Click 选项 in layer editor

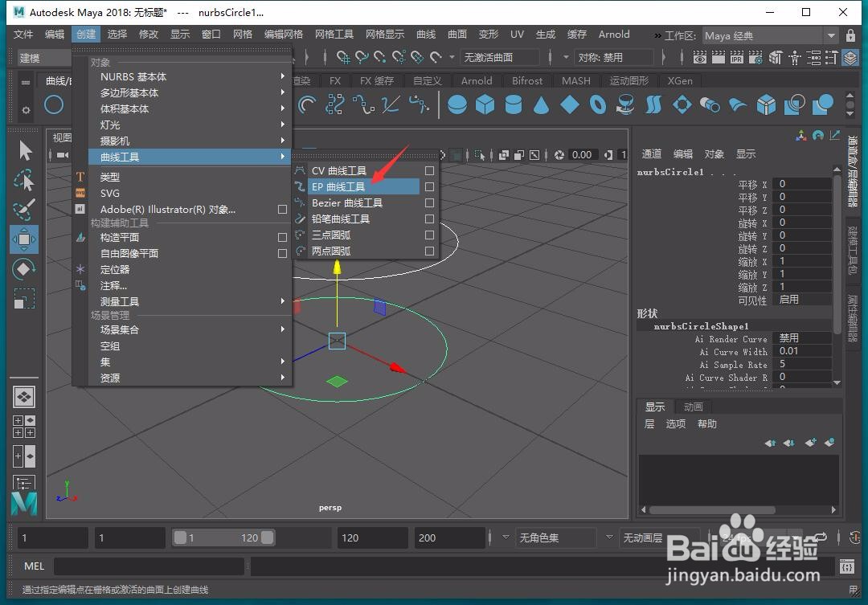coord(675,424)
